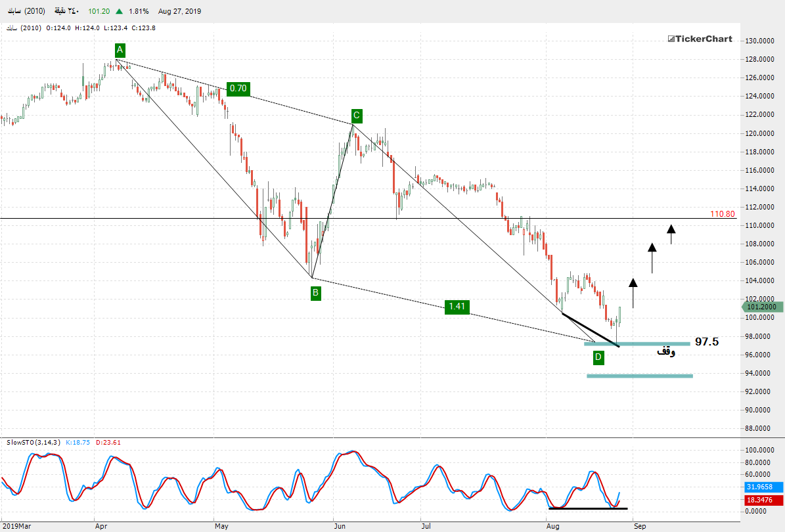Select the 110.80 horizontal line label
The width and height of the screenshot is (785, 532).
tap(722, 214)
